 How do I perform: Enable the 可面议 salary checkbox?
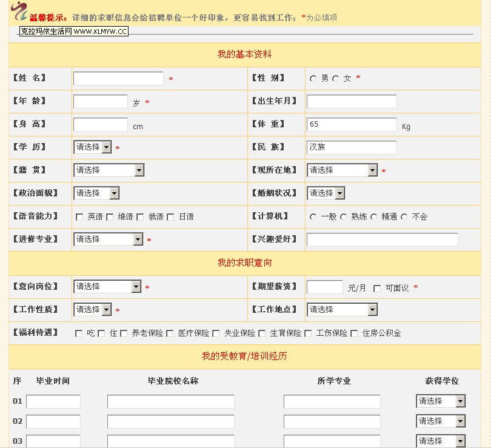[x=377, y=289]
